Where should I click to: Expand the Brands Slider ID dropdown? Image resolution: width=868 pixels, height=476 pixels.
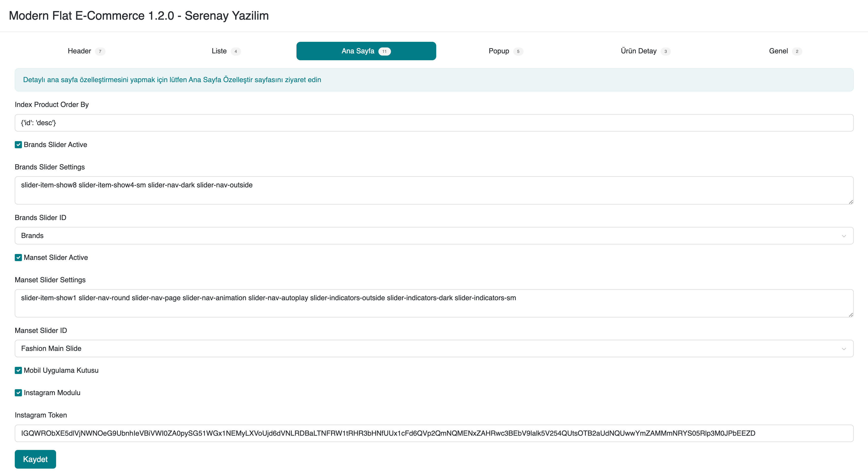tap(434, 236)
